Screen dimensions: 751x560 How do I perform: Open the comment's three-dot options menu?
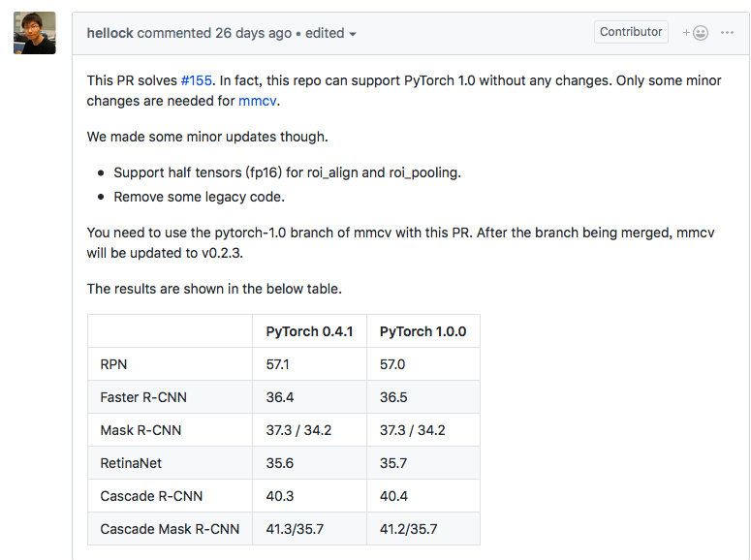[x=728, y=33]
